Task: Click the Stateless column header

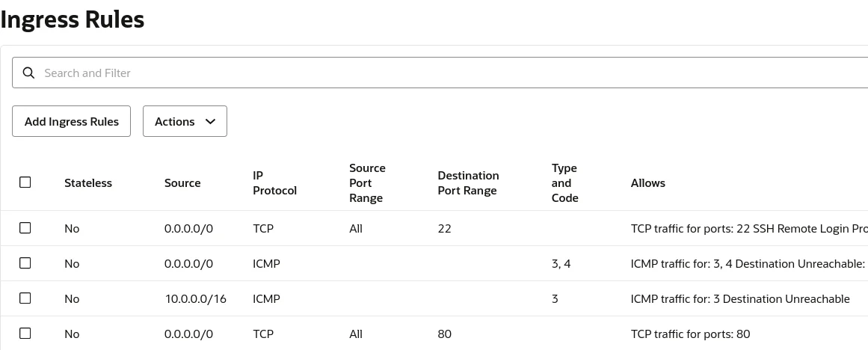Action: [x=88, y=183]
